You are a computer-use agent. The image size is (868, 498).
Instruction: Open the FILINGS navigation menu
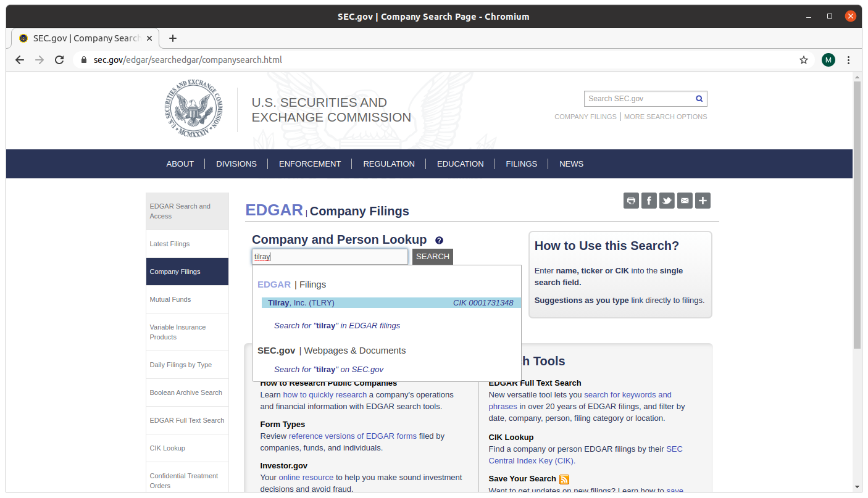[521, 164]
